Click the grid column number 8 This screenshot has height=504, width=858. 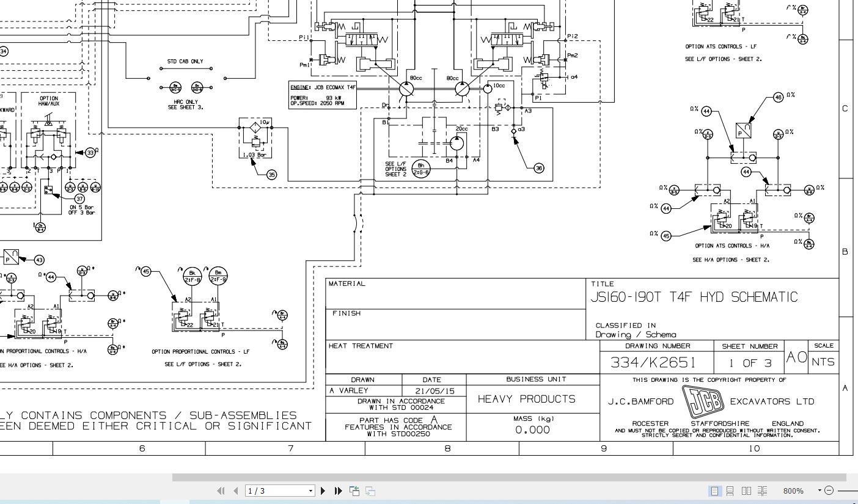pos(447,448)
